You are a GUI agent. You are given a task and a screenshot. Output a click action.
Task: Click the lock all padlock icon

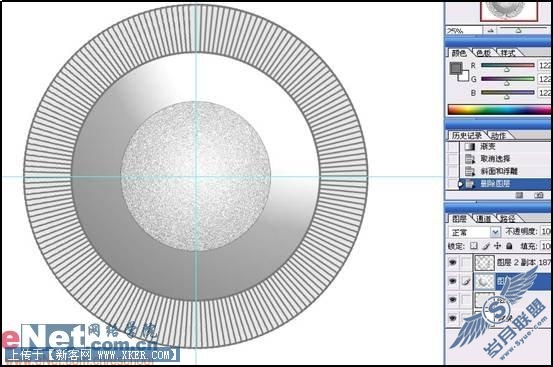point(509,246)
